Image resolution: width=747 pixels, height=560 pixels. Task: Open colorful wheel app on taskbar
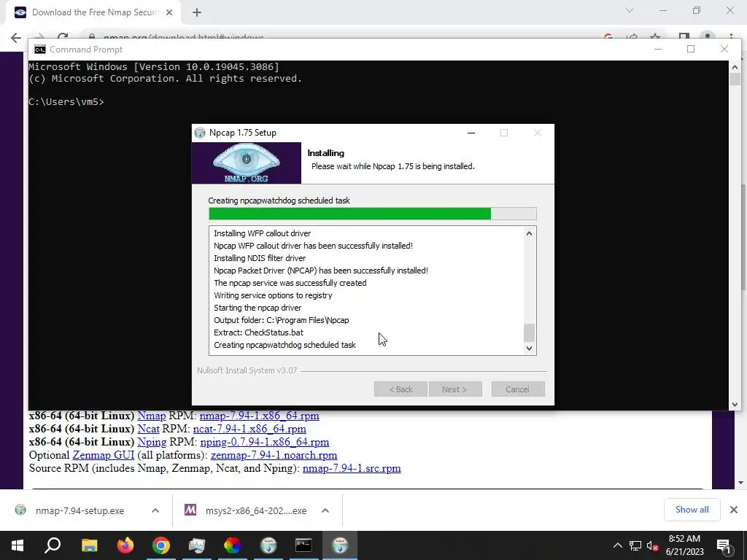233,545
